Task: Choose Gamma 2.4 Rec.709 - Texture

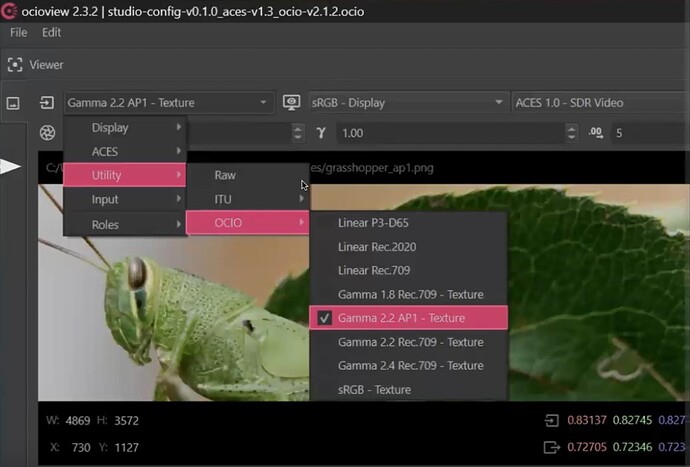Action: [409, 365]
